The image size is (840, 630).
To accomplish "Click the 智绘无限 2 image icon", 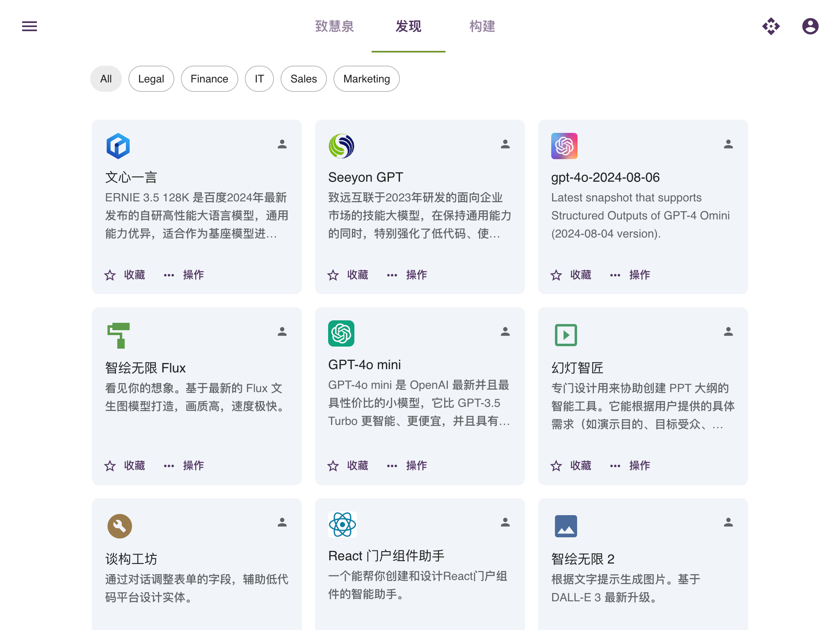I will pos(566,526).
